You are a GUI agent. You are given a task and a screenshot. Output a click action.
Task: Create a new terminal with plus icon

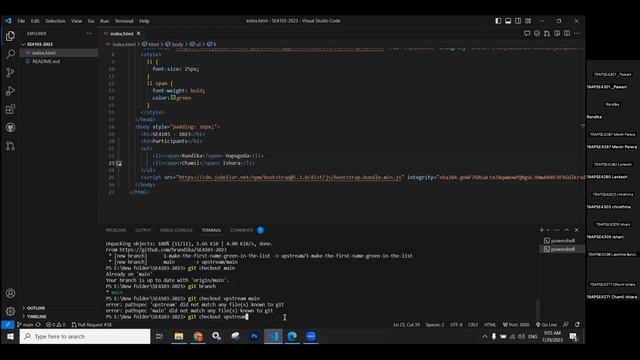(x=541, y=230)
